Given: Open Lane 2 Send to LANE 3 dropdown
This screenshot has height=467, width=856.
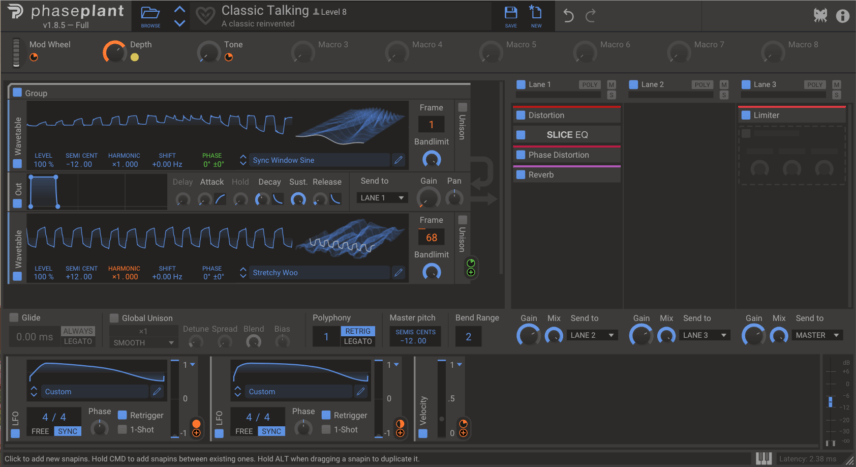Looking at the screenshot, I should tap(705, 335).
